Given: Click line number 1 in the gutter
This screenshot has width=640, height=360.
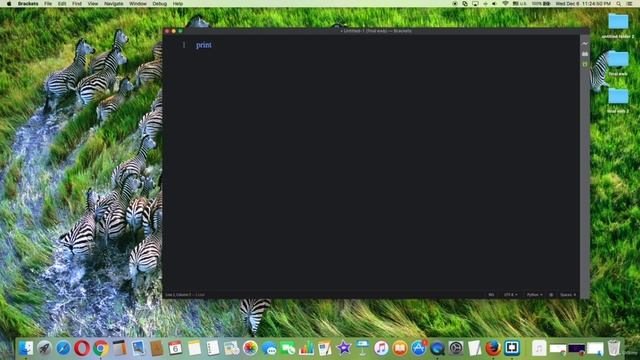Looking at the screenshot, I should pos(184,45).
